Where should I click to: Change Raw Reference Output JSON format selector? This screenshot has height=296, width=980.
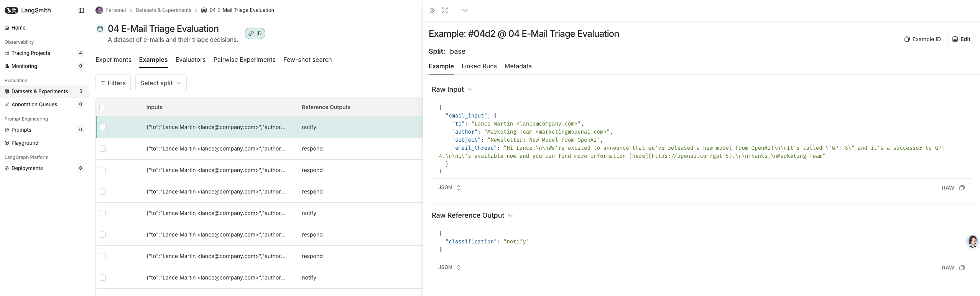[x=449, y=268]
